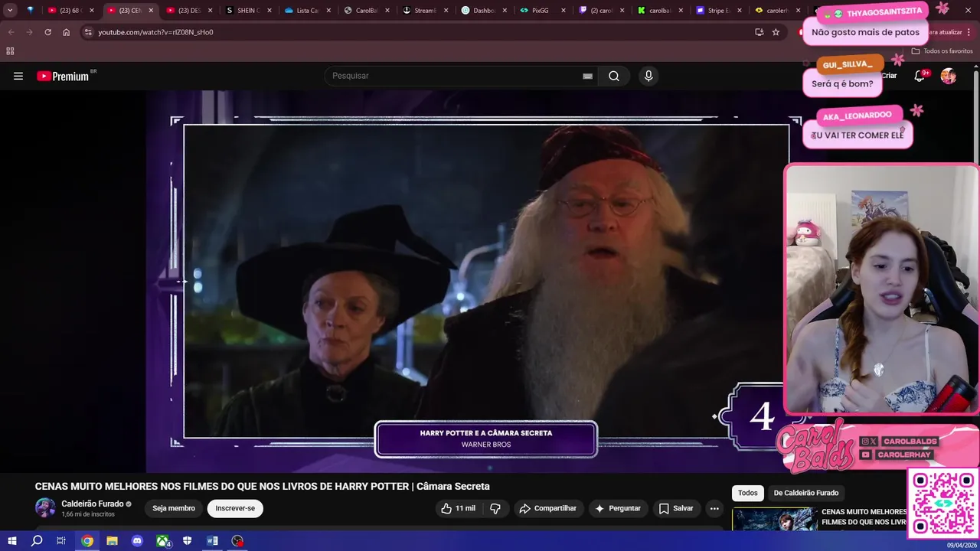Switch to the SHEIN tab

coord(250,11)
